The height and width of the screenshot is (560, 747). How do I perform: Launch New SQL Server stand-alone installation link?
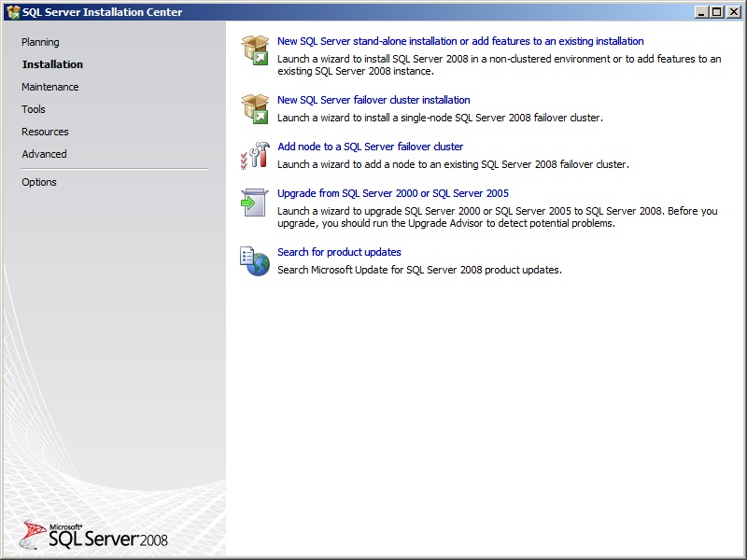click(x=460, y=41)
